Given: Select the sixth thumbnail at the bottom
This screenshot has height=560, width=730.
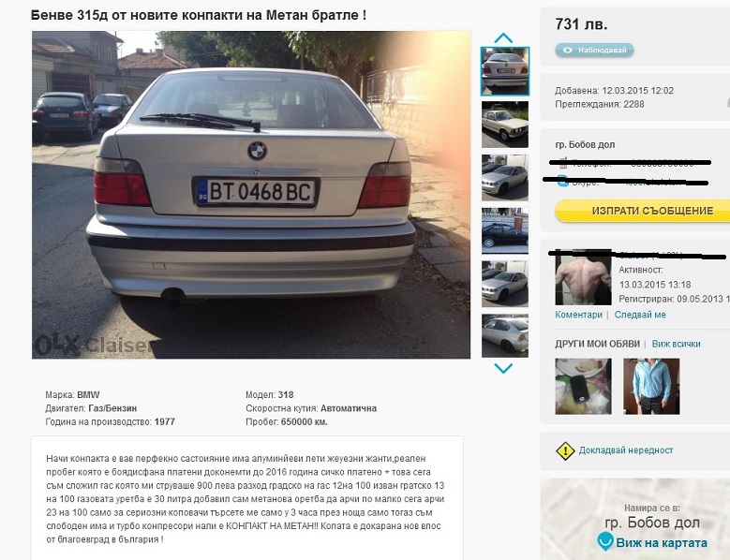Looking at the screenshot, I should tap(505, 336).
